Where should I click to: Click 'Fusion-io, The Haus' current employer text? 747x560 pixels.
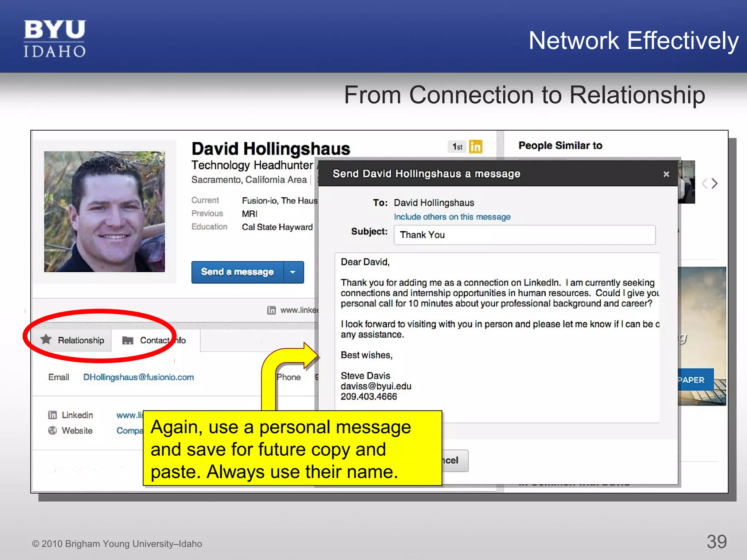click(x=280, y=201)
